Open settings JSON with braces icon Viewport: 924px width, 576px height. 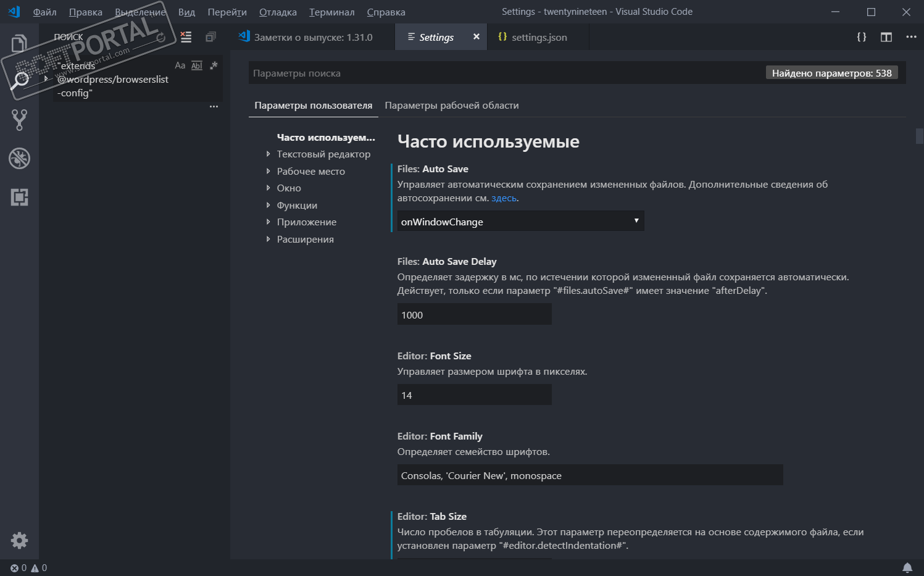click(862, 37)
